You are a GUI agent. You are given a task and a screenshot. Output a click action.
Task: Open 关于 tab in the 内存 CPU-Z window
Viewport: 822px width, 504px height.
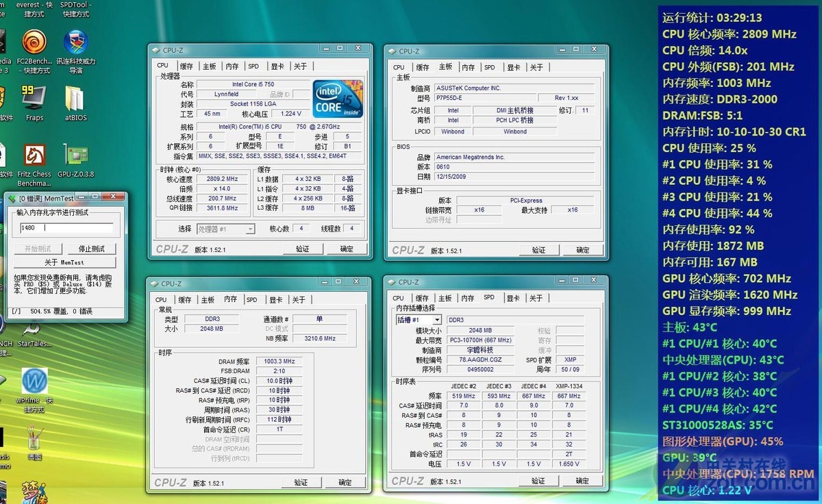tap(299, 300)
